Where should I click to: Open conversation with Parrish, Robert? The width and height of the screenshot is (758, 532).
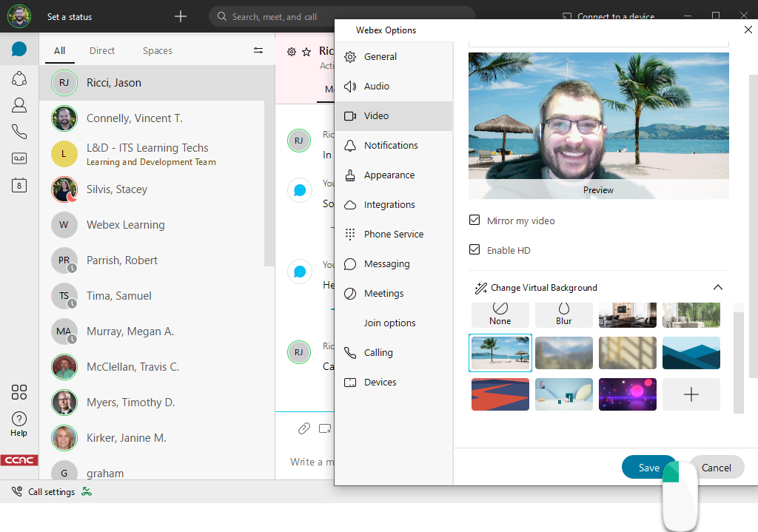point(152,260)
